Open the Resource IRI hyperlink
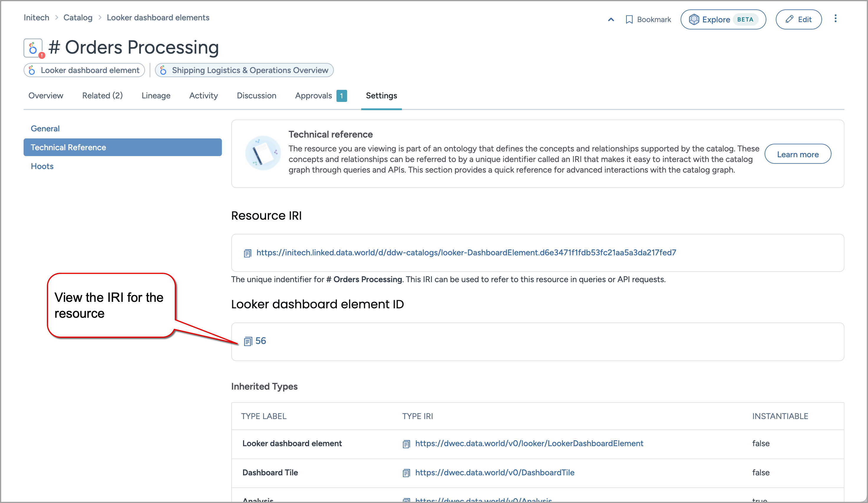868x503 pixels. click(x=466, y=253)
